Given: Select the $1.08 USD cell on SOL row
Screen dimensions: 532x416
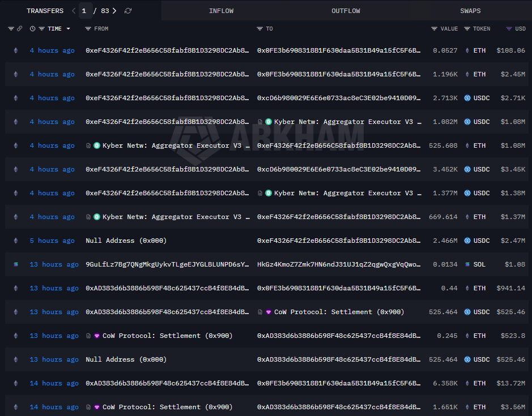Looking at the screenshot, I should [x=514, y=264].
